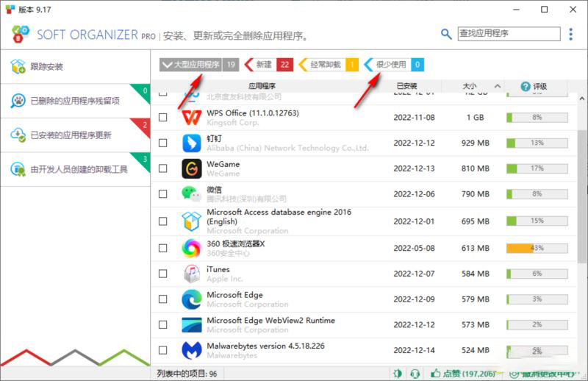Select the 很少使用 filter tag
The image size is (588, 381).
point(394,65)
